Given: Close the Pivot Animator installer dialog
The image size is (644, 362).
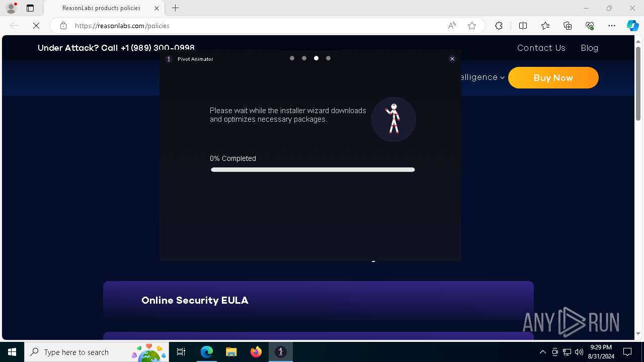Looking at the screenshot, I should point(452,59).
